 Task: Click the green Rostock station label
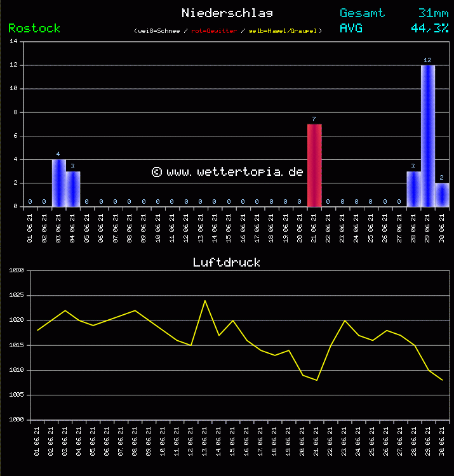(x=34, y=28)
